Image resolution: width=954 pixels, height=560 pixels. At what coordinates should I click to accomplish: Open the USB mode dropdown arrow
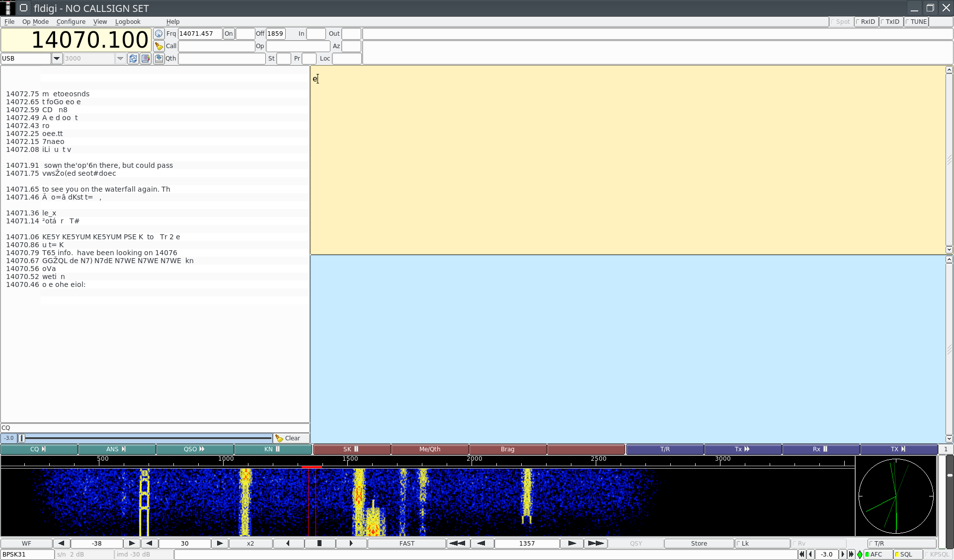(x=57, y=59)
